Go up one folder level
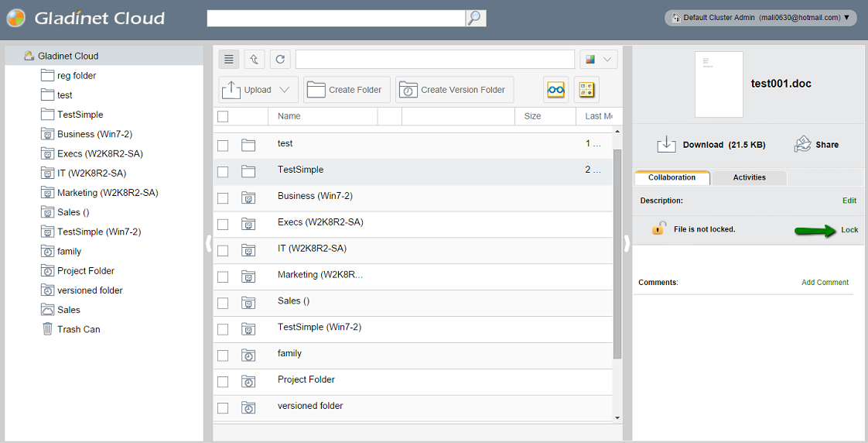Viewport: 868px width, 443px height. [x=254, y=60]
